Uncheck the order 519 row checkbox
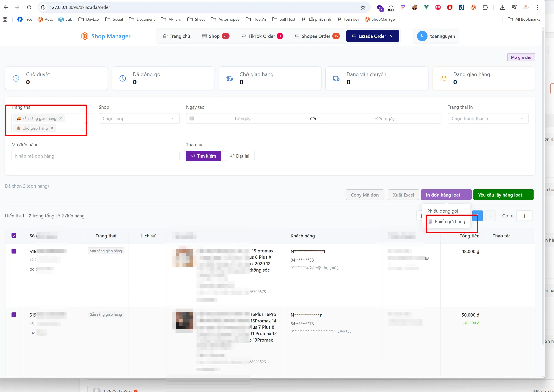This screenshot has width=554, height=392. coord(14,315)
